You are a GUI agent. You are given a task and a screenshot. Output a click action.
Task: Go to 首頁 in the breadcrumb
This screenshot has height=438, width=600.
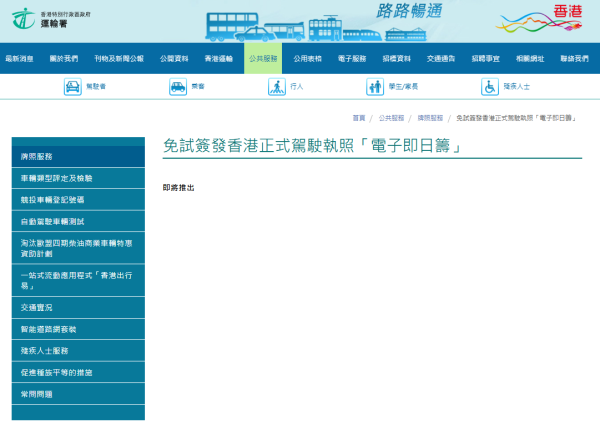358,118
